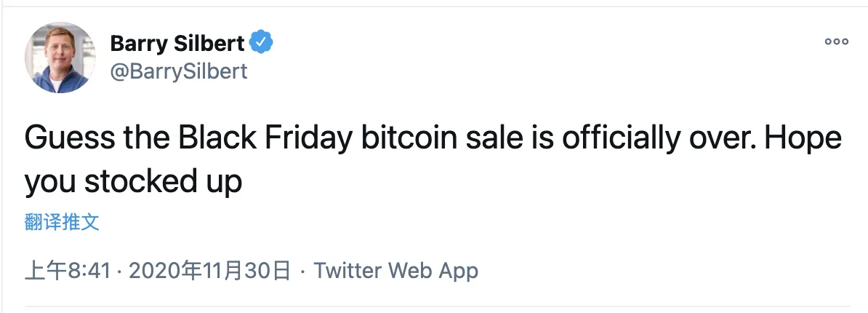Open the @BarrySilbert handle link
The height and width of the screenshot is (313, 868).
pyautogui.click(x=179, y=71)
